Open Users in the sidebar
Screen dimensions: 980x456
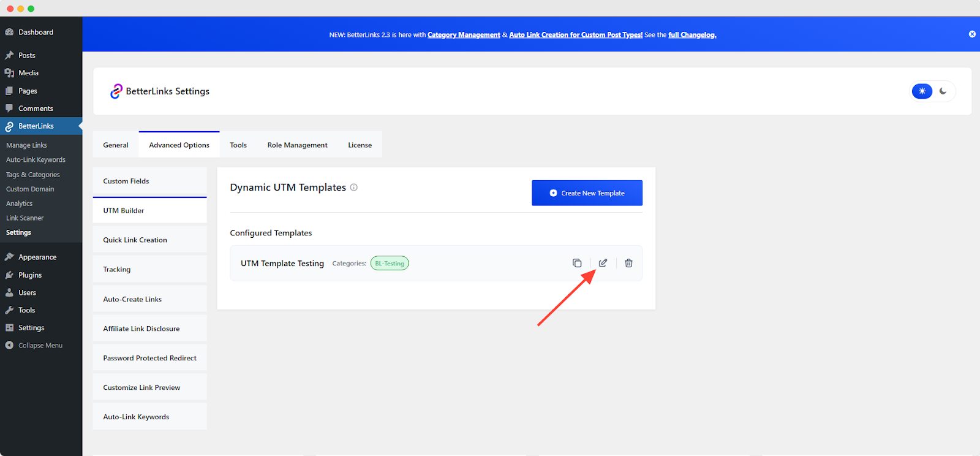coord(41,293)
